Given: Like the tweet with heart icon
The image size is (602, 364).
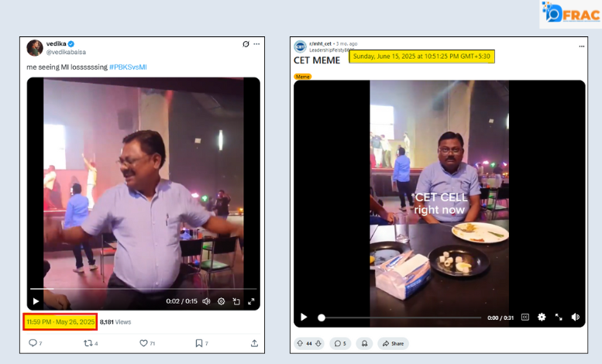Looking at the screenshot, I should click(x=143, y=342).
